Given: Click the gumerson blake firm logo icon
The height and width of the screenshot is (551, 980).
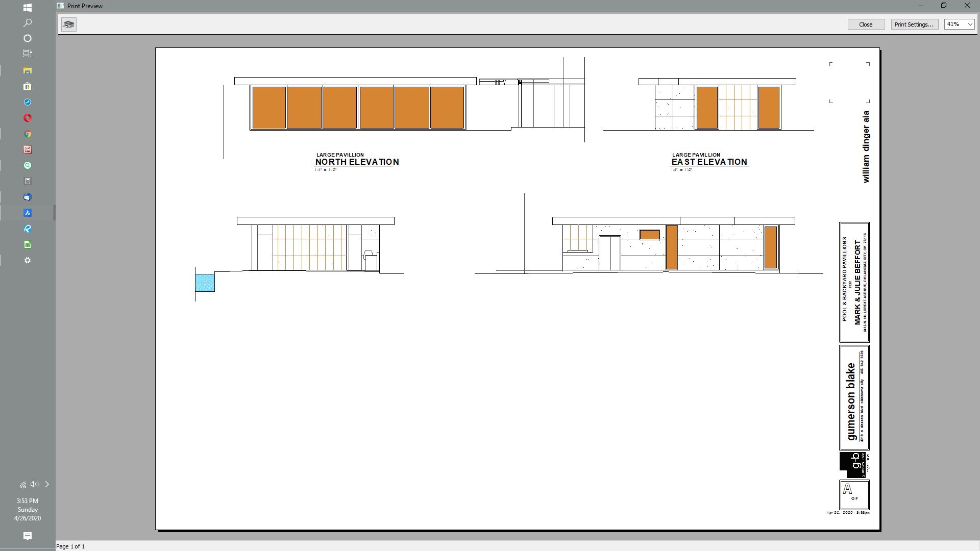Looking at the screenshot, I should point(851,464).
